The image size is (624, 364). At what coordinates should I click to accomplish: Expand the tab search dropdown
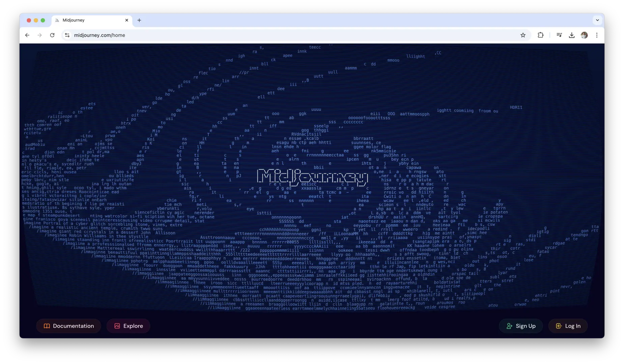pos(597,20)
